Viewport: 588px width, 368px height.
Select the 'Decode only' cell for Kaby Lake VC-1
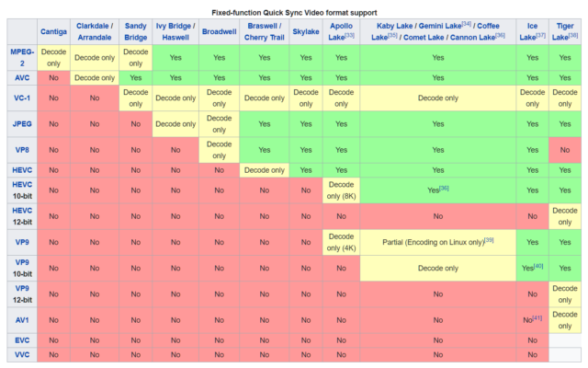(x=438, y=98)
